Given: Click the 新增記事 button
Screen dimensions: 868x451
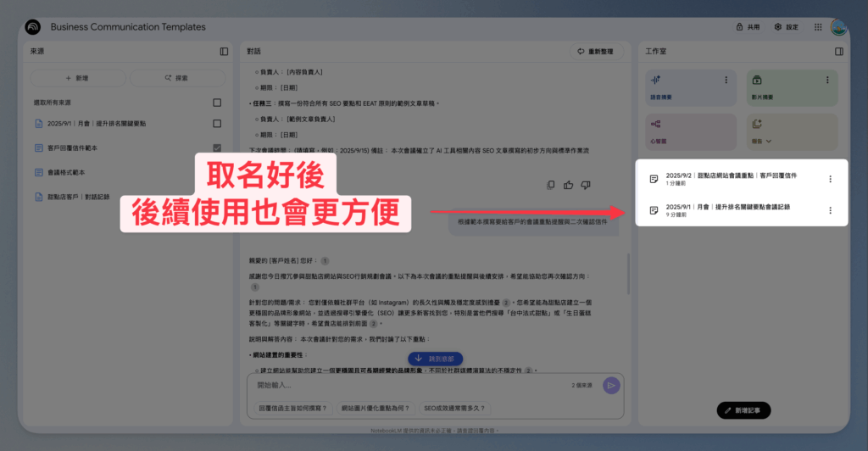Looking at the screenshot, I should pyautogui.click(x=743, y=410).
